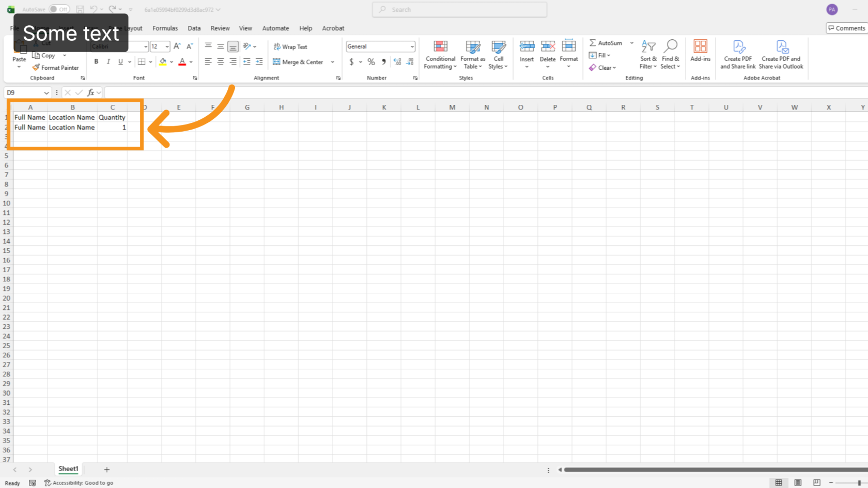Open the Automate tab
Image resolution: width=868 pixels, height=488 pixels.
tap(275, 28)
